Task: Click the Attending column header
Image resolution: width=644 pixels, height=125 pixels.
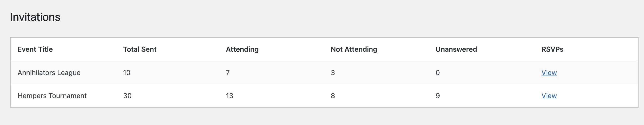Action: (242, 49)
